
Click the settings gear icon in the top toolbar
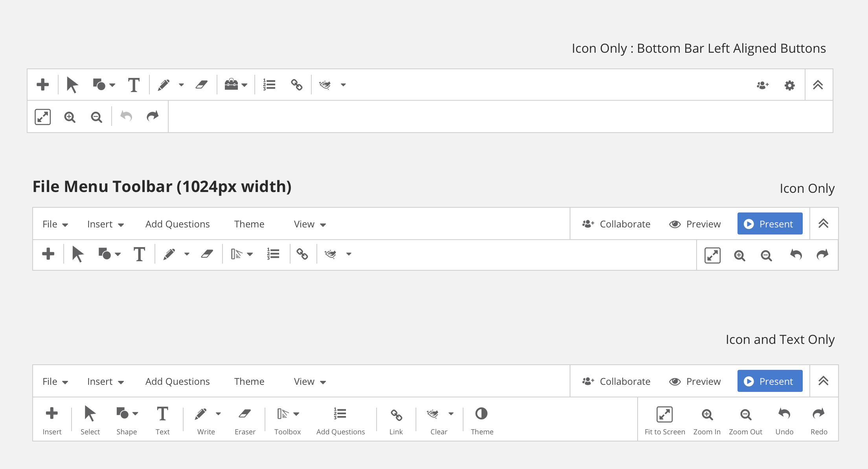point(789,85)
